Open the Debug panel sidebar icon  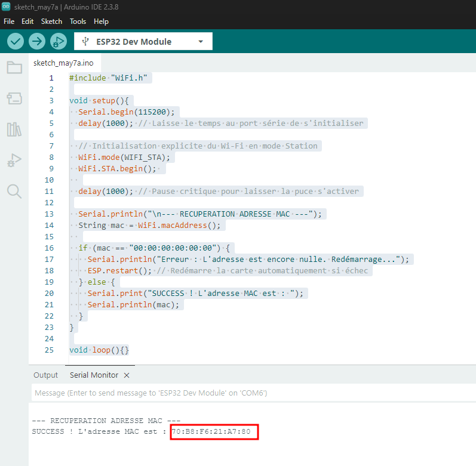pyautogui.click(x=14, y=161)
